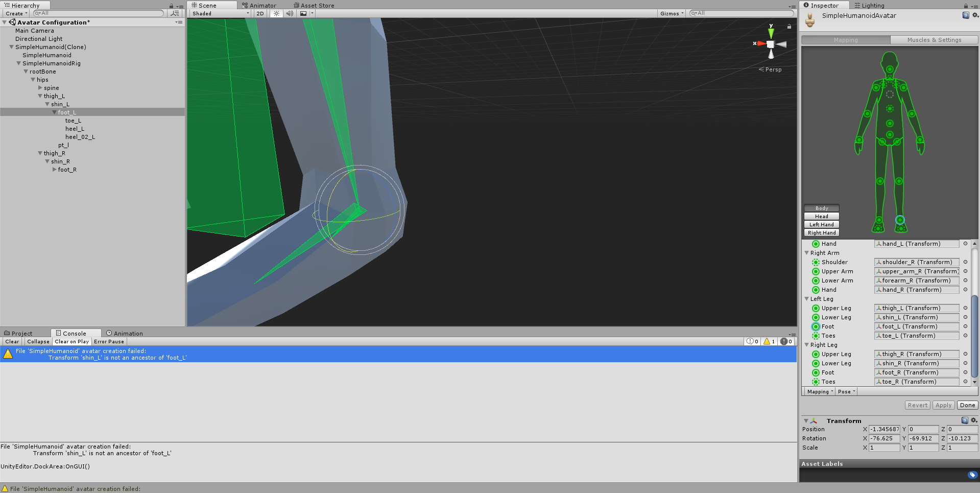Select Directional Light in Hierarchy
This screenshot has height=493, width=980.
[x=39, y=39]
